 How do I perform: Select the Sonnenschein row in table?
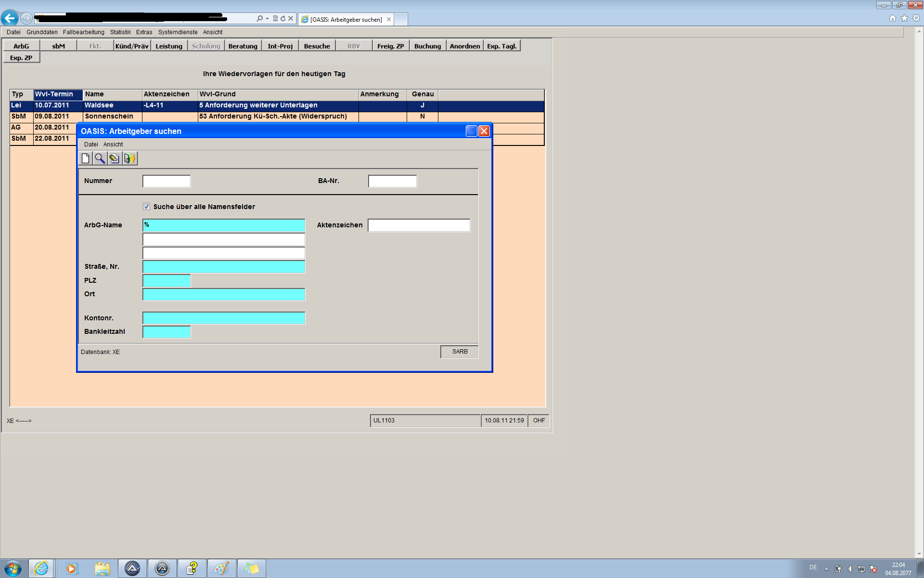click(x=109, y=117)
